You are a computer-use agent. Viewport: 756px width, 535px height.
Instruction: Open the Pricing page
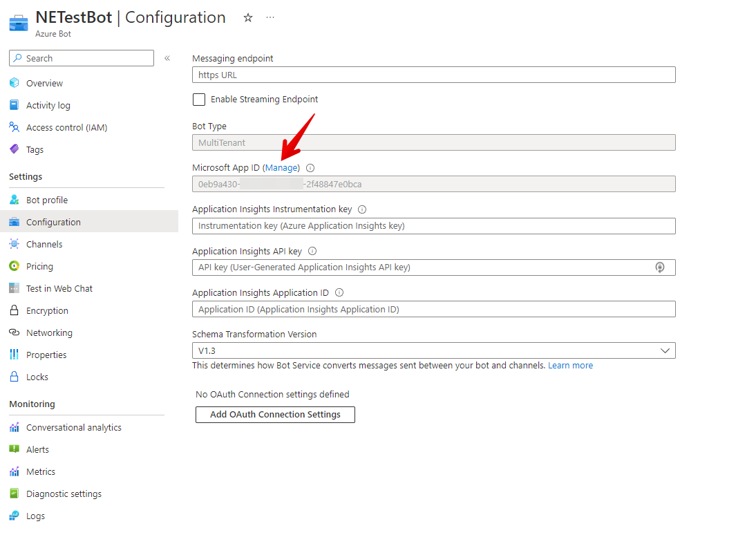39,266
